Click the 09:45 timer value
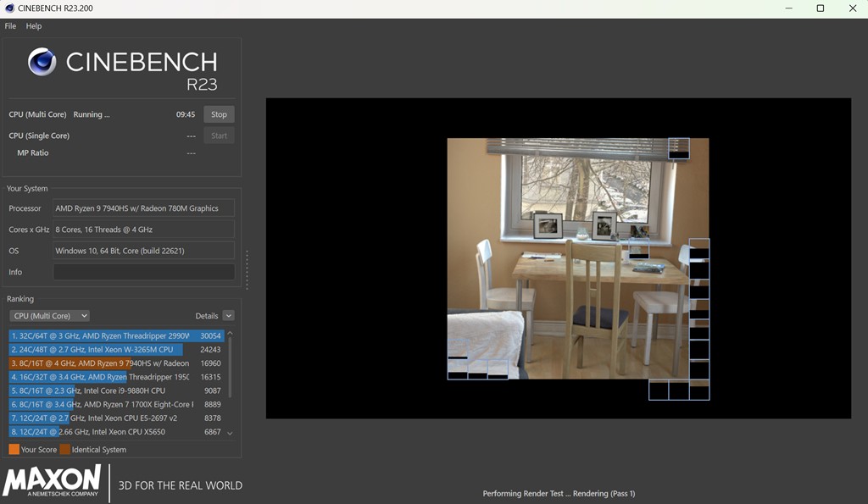Viewport: 868px width, 504px height. 186,114
